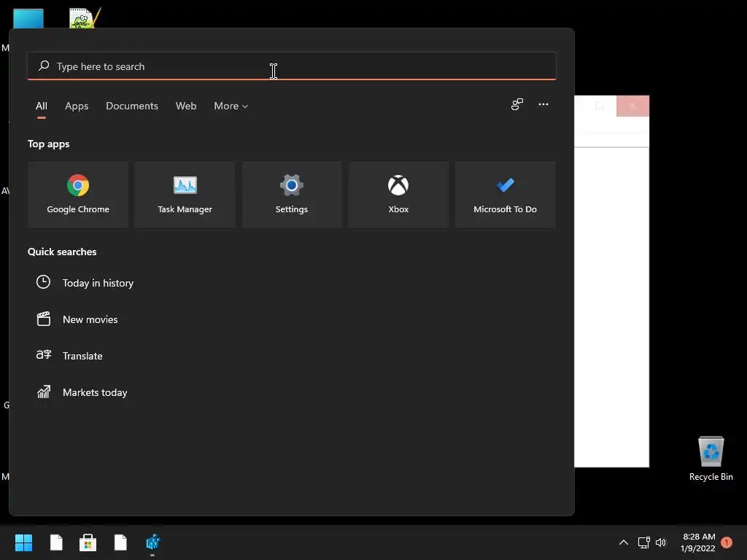Open the notification badge showing 1

point(727,542)
